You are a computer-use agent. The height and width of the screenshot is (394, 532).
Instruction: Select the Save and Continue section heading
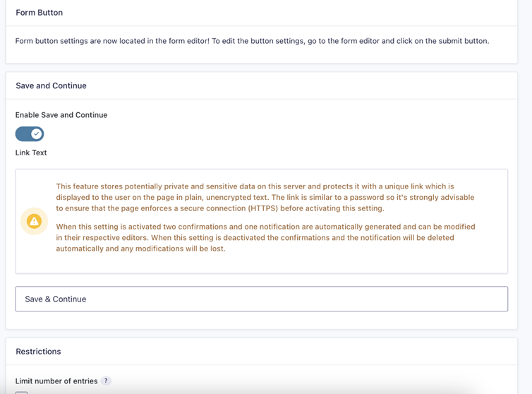pos(51,85)
